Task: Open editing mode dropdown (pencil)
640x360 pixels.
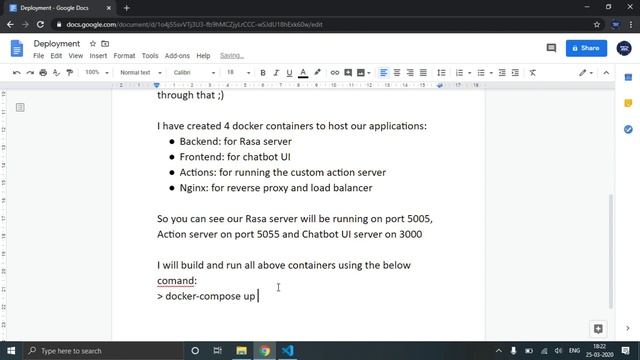Action: pos(586,73)
